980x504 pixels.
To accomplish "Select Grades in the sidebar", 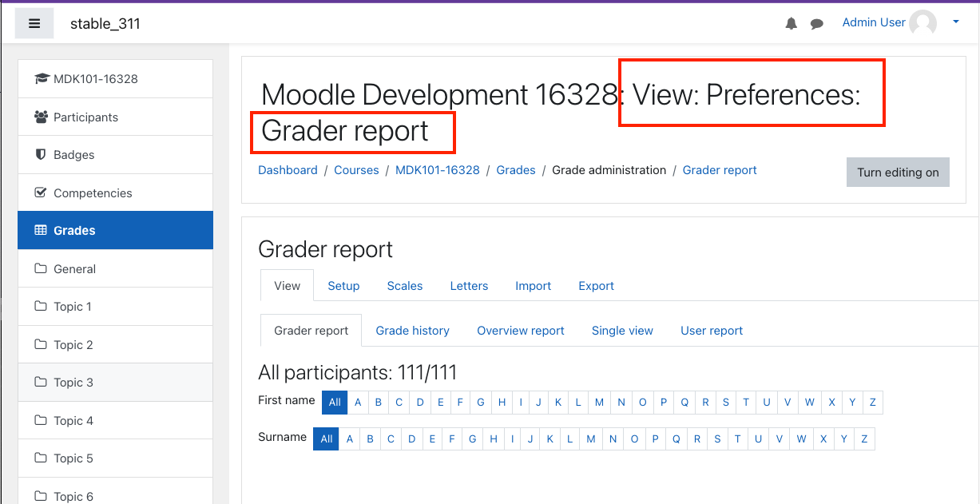I will click(x=115, y=231).
